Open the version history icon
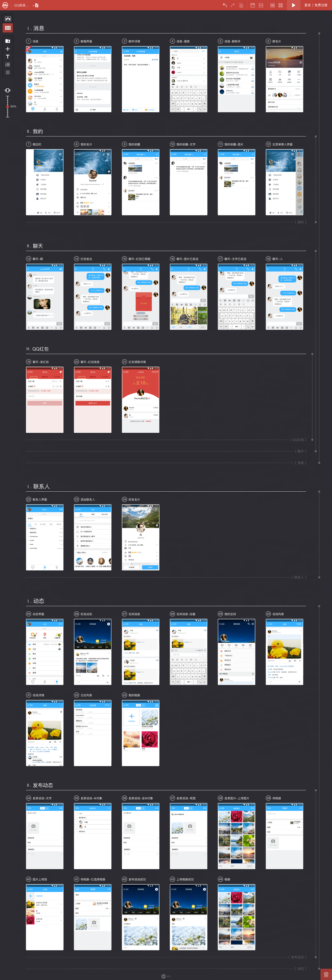 point(241,5)
